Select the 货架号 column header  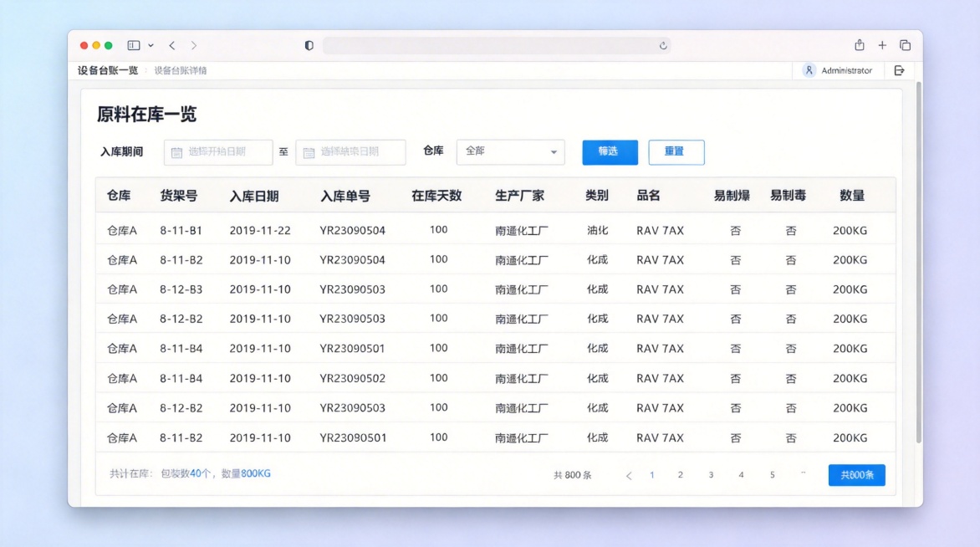[x=179, y=196]
